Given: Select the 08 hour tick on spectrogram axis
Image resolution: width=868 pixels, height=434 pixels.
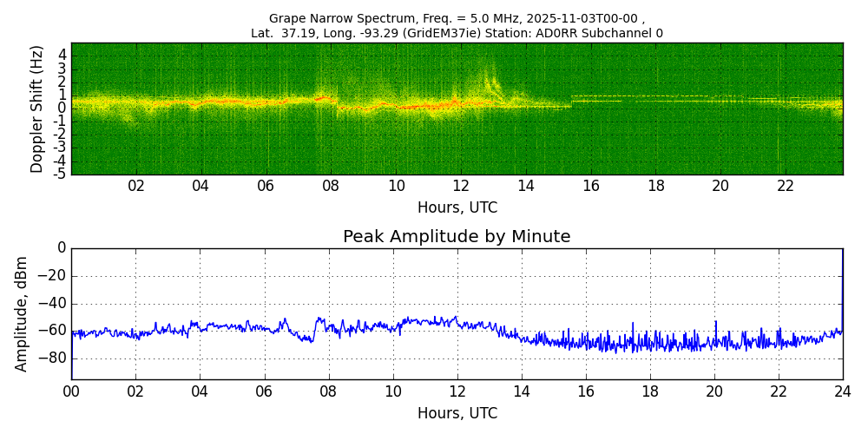Looking at the screenshot, I should pyautogui.click(x=331, y=186).
